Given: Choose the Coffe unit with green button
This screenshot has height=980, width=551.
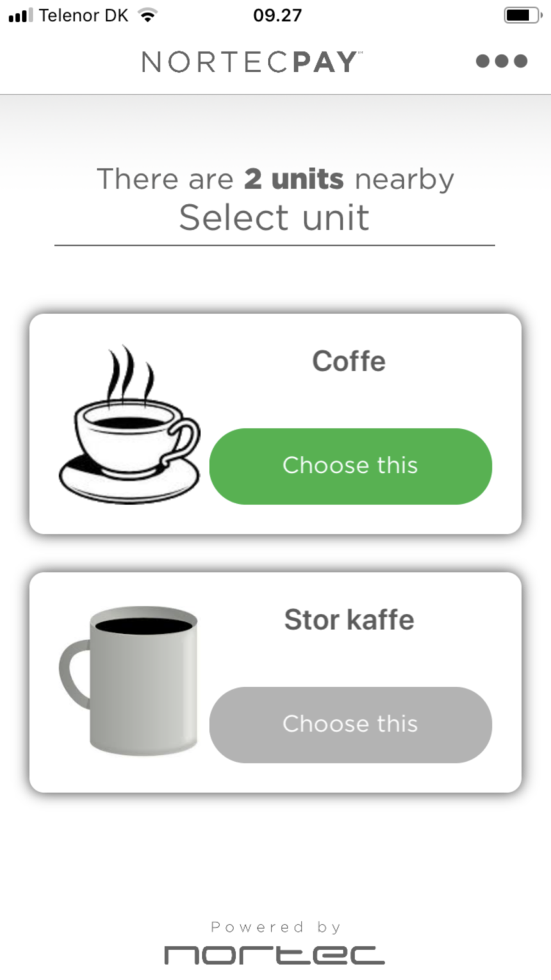Looking at the screenshot, I should (350, 466).
